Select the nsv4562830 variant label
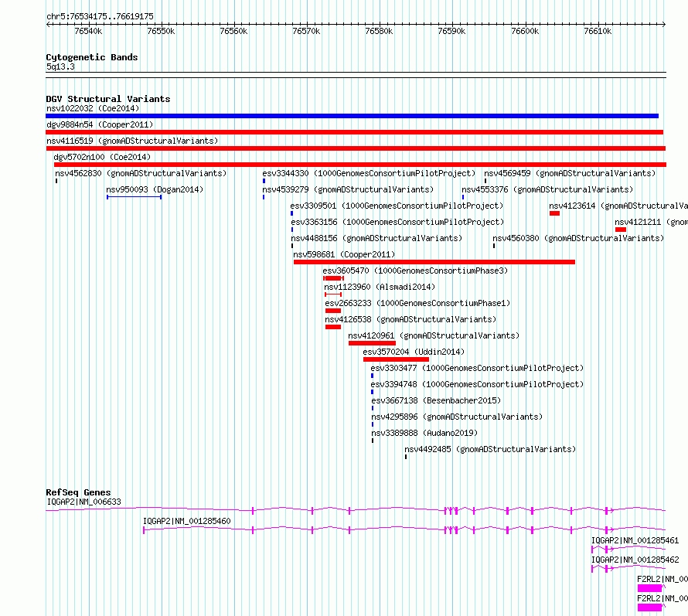This screenshot has width=688, height=616. click(x=141, y=173)
